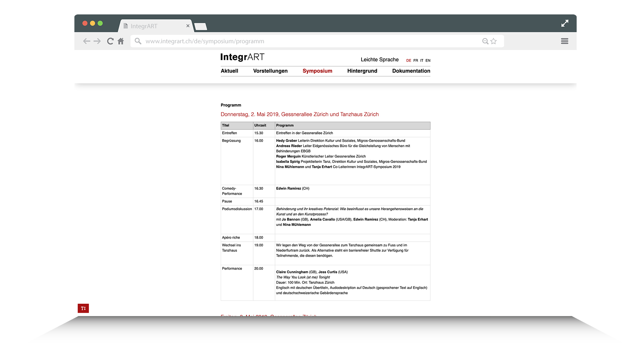
Task: Click the red text-size adjustment icon
Action: tap(83, 308)
